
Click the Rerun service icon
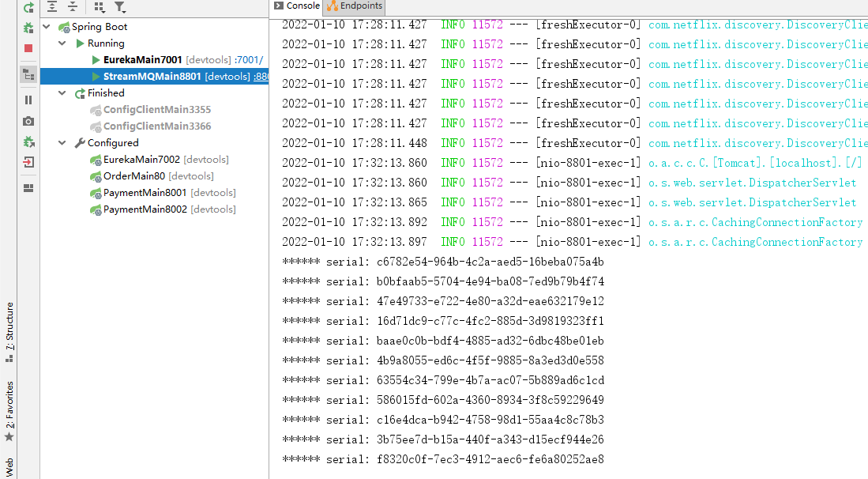28,8
